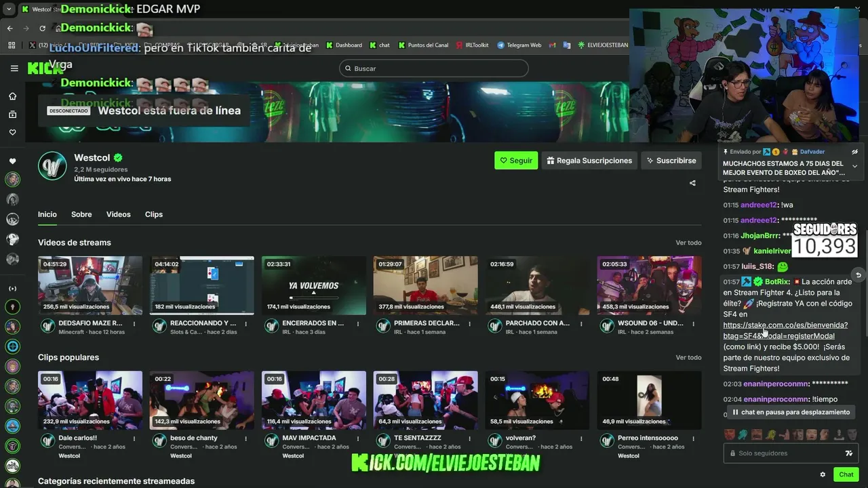The height and width of the screenshot is (488, 868).
Task: Click the share icon below Suscribirse
Action: [692, 183]
